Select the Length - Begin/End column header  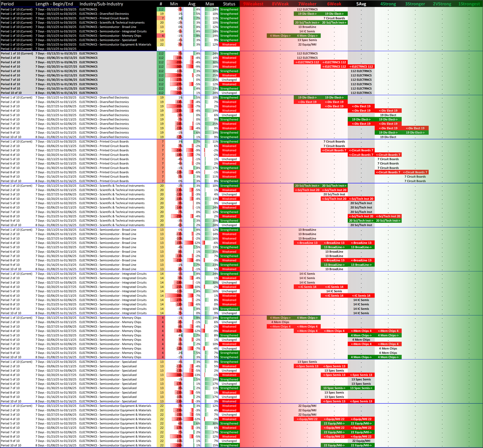click(x=54, y=4)
